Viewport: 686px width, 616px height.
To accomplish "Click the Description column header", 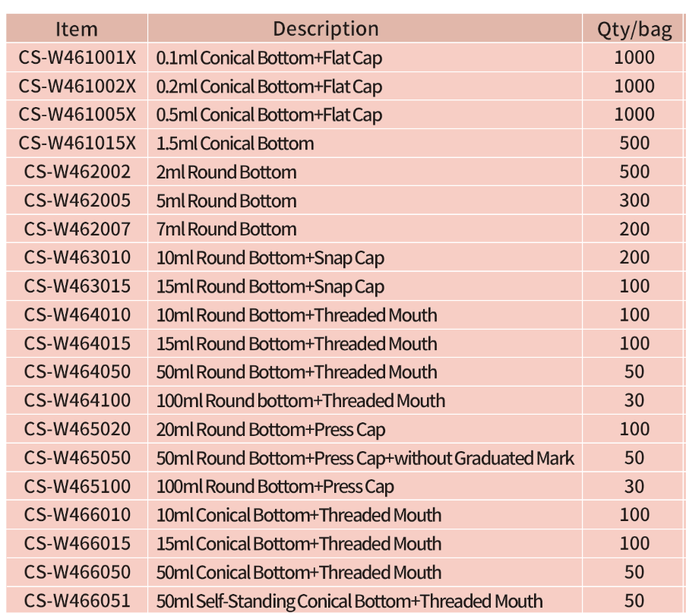I will coord(325,29).
